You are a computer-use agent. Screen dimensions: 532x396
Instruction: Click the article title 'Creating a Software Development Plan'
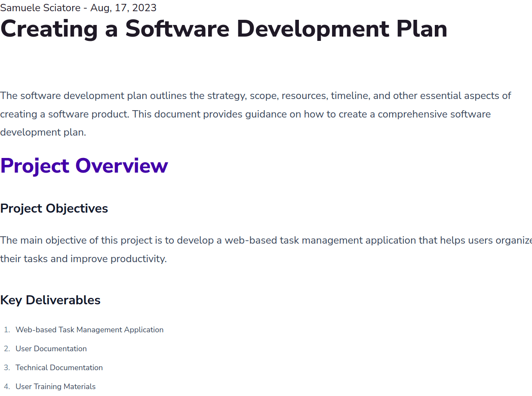click(x=224, y=29)
